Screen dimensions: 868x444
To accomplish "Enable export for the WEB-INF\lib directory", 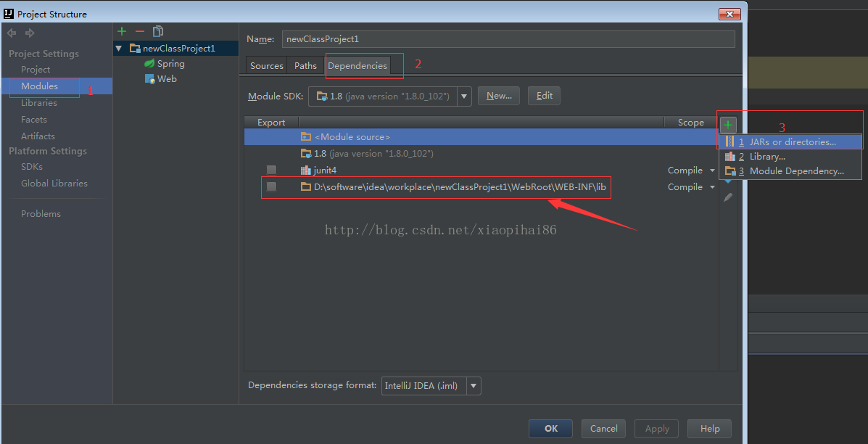I will coord(271,187).
